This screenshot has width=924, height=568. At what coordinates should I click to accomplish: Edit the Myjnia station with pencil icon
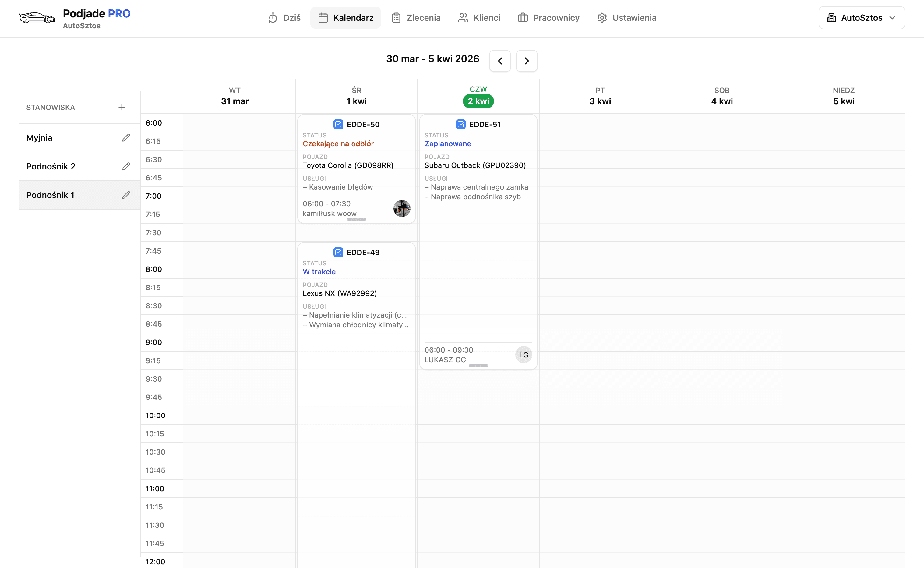tap(126, 137)
